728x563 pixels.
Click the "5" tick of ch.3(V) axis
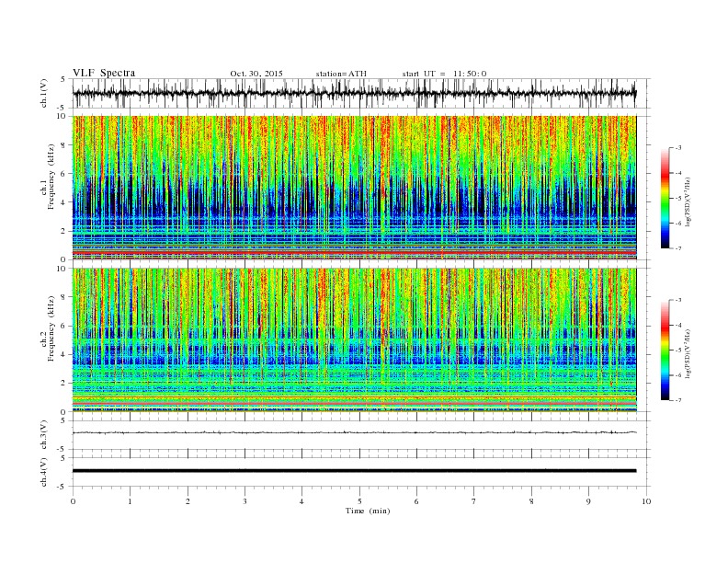[x=63, y=420]
